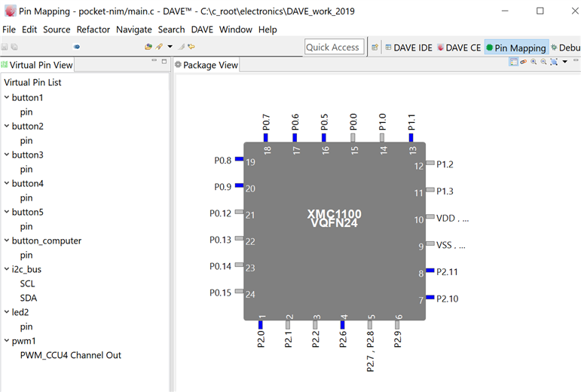Switch to the DAVE CE perspective
581x392 pixels.
[459, 47]
